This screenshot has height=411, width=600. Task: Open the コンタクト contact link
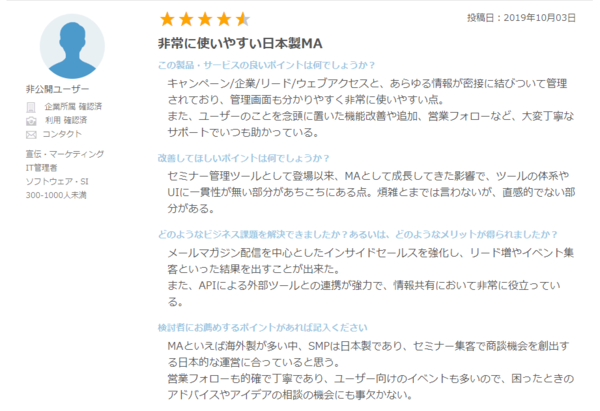click(x=62, y=134)
